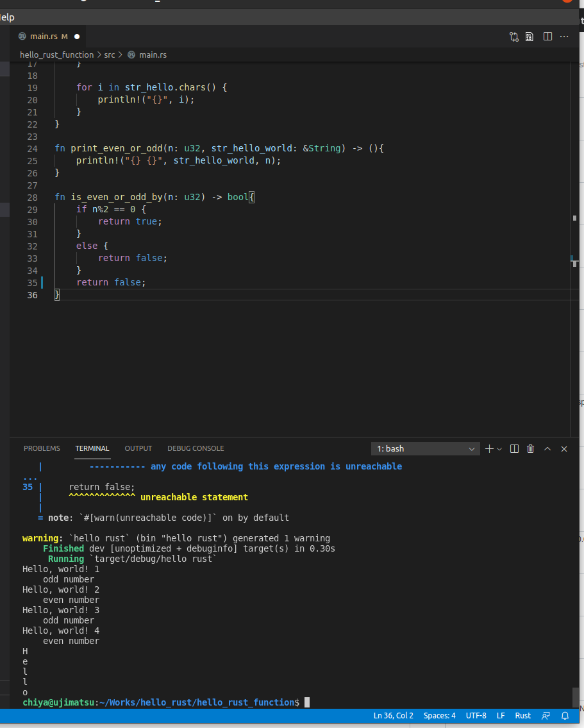The height and width of the screenshot is (728, 584).
Task: Click the remote/accounts icon in status bar
Action: (x=546, y=715)
